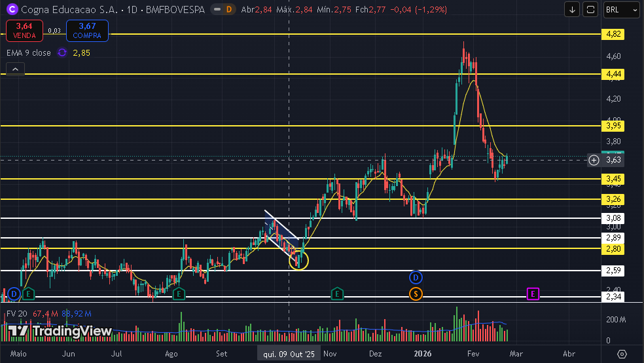Click the crosshair plus icon beside 3,63

[594, 160]
